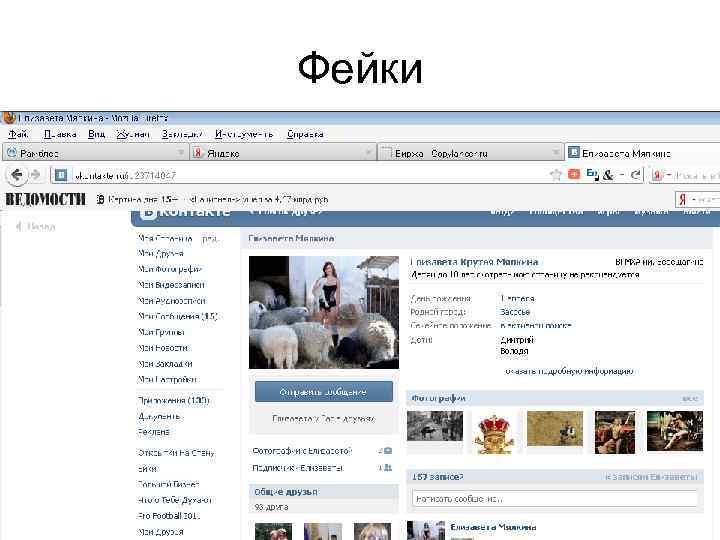The image size is (720, 540).
Task: Click the ampersand toolbar icon
Action: (x=608, y=175)
